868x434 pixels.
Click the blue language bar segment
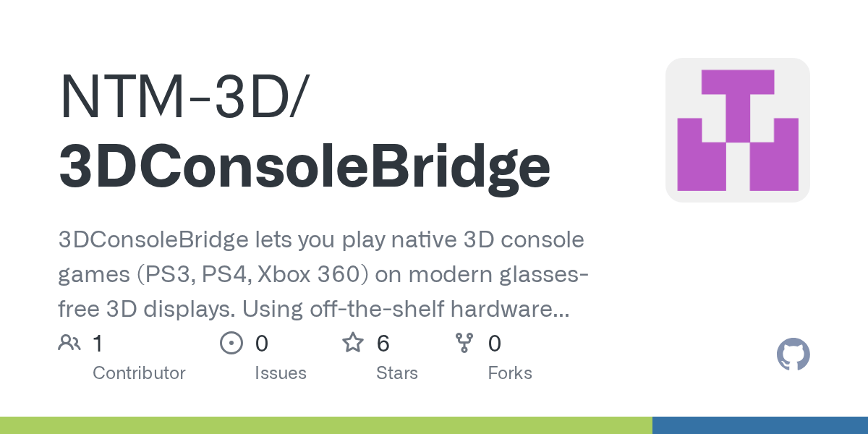[759, 425]
